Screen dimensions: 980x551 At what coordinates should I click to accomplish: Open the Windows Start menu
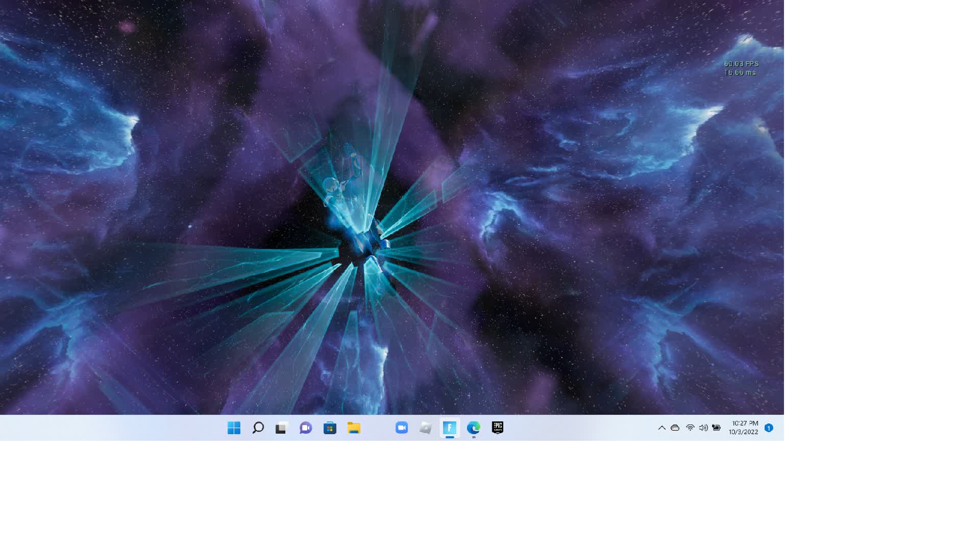234,428
